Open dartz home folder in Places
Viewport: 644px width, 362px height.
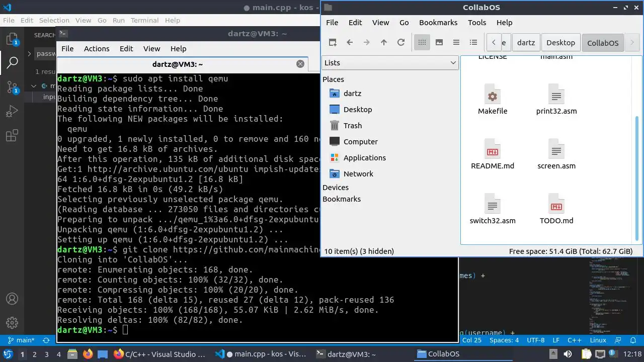(x=352, y=94)
